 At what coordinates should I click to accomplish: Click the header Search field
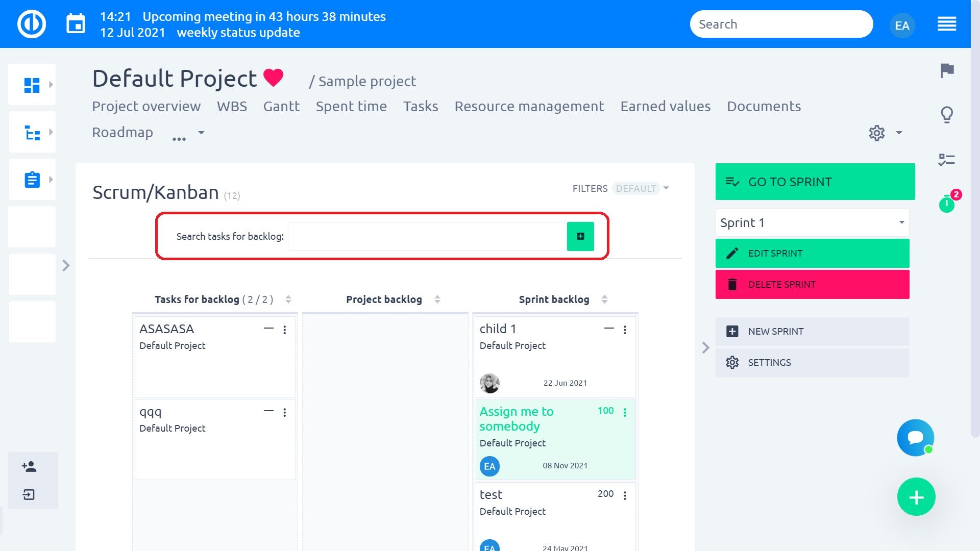pyautogui.click(x=781, y=24)
